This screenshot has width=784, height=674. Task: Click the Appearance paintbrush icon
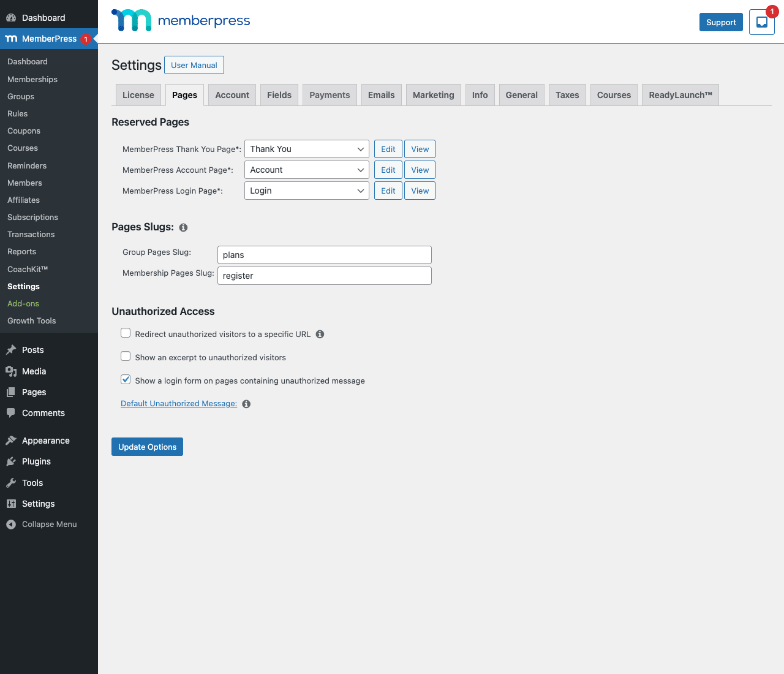click(11, 441)
